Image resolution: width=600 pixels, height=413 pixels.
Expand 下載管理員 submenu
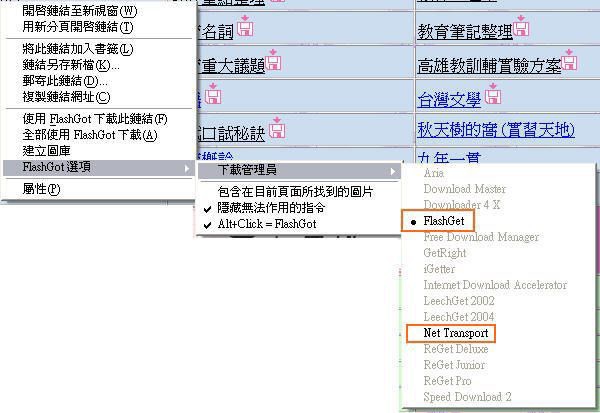pos(299,170)
